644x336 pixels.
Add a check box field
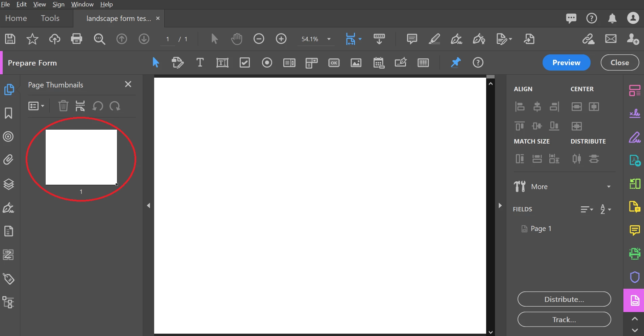pos(245,62)
